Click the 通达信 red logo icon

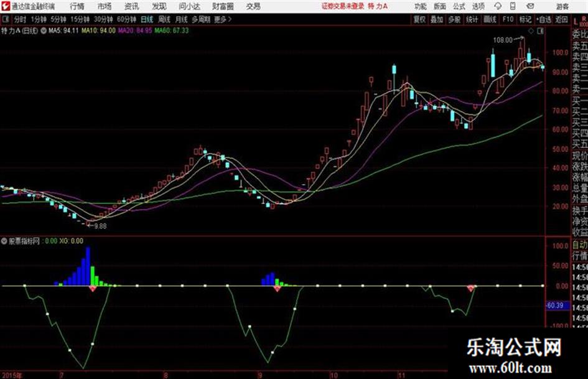6,6
